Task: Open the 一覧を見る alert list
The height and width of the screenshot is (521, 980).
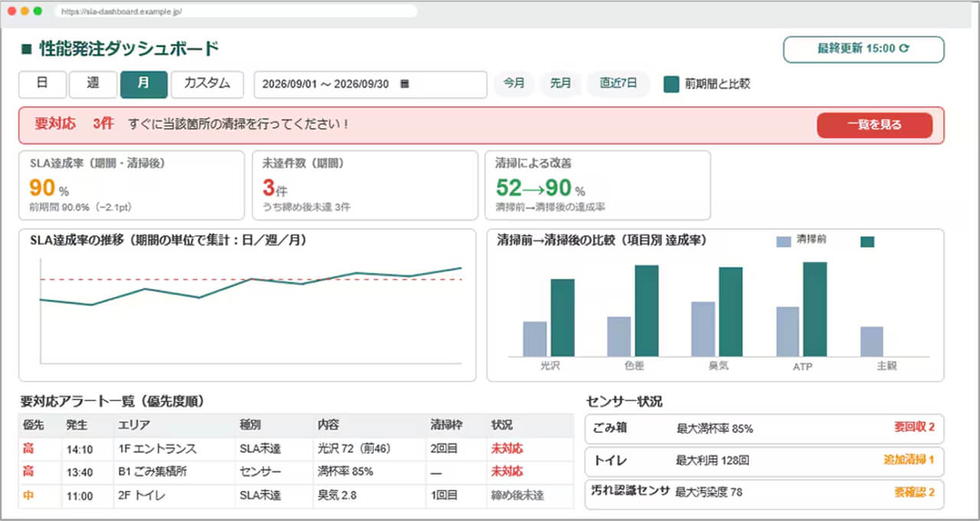Action: tap(874, 125)
